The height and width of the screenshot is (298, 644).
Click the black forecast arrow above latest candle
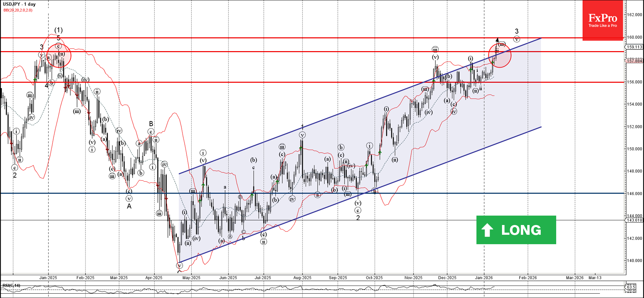[497, 40]
